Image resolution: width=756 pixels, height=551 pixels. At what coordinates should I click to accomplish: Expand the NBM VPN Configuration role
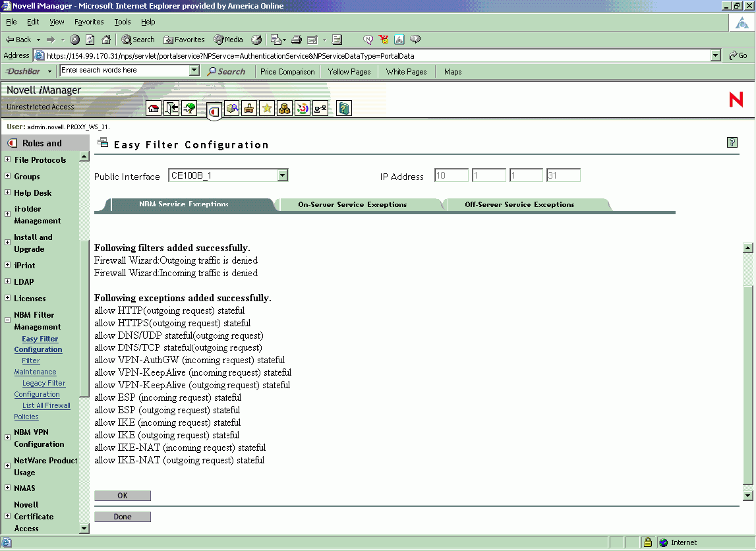pyautogui.click(x=8, y=438)
